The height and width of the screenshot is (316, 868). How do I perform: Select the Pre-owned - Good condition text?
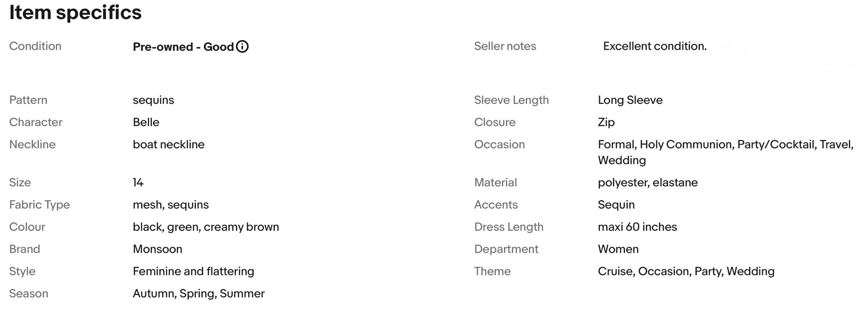click(183, 47)
